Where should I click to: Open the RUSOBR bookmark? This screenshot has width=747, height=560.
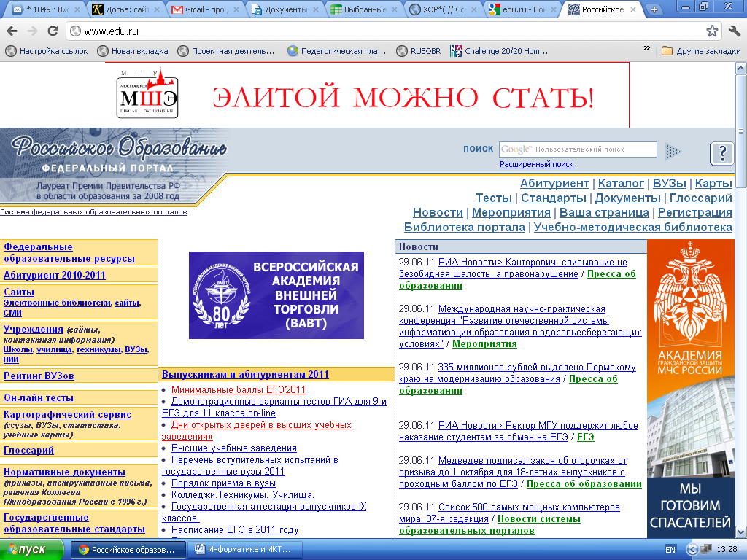[x=419, y=51]
